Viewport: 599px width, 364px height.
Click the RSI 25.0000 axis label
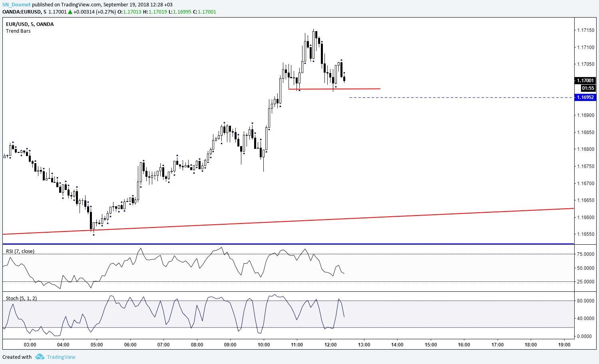(x=585, y=281)
